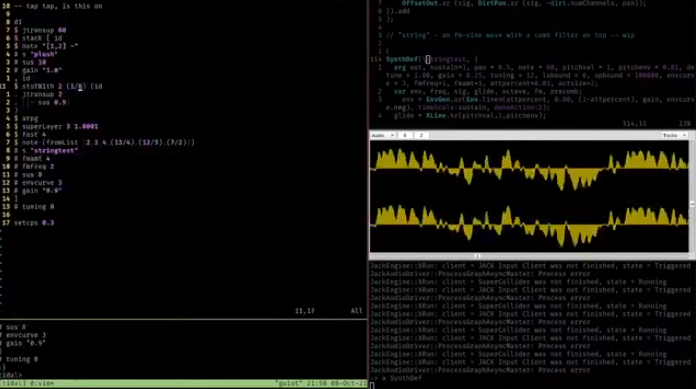Click the tmux status bar window '0:vim'

(42, 383)
